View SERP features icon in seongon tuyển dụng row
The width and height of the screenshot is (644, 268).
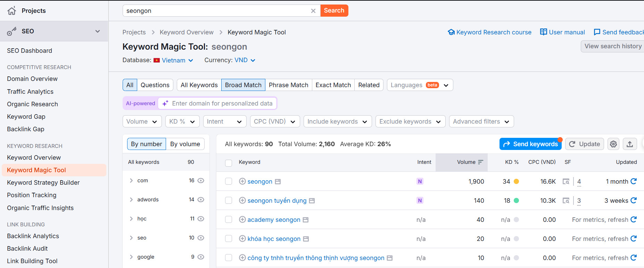pyautogui.click(x=566, y=201)
